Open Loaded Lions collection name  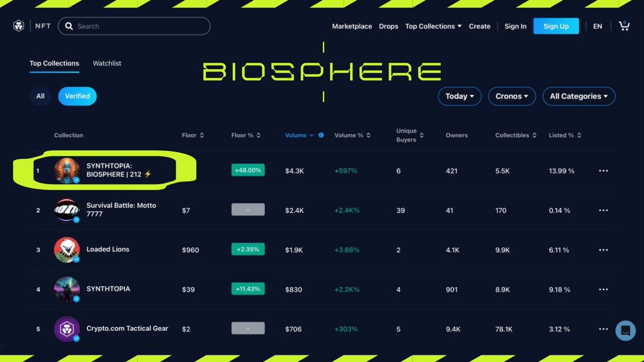[108, 249]
